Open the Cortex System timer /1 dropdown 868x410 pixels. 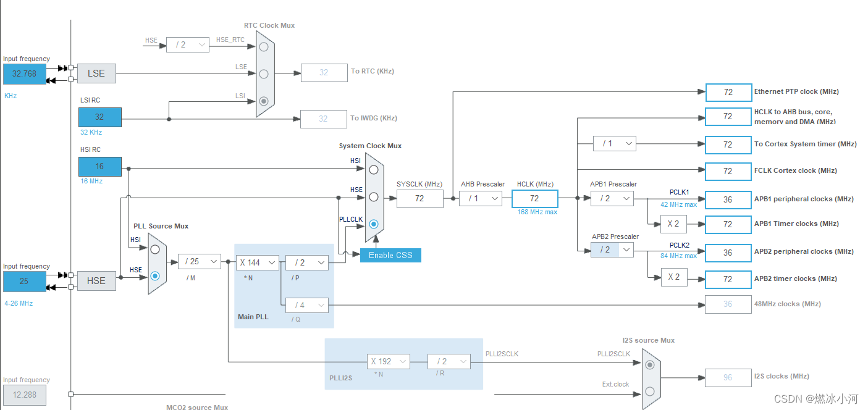tap(615, 143)
